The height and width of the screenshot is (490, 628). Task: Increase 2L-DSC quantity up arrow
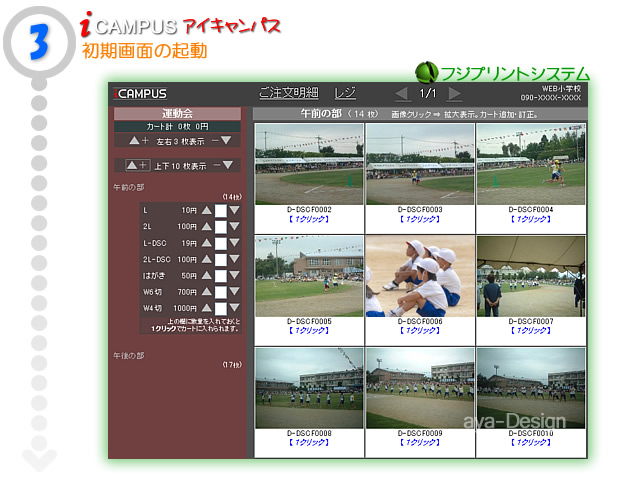coord(207,259)
